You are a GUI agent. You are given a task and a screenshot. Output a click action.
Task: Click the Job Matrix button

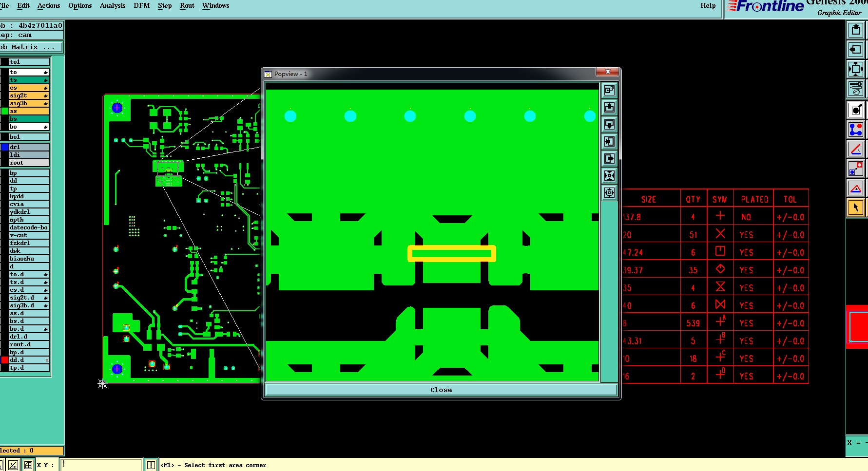[31, 47]
